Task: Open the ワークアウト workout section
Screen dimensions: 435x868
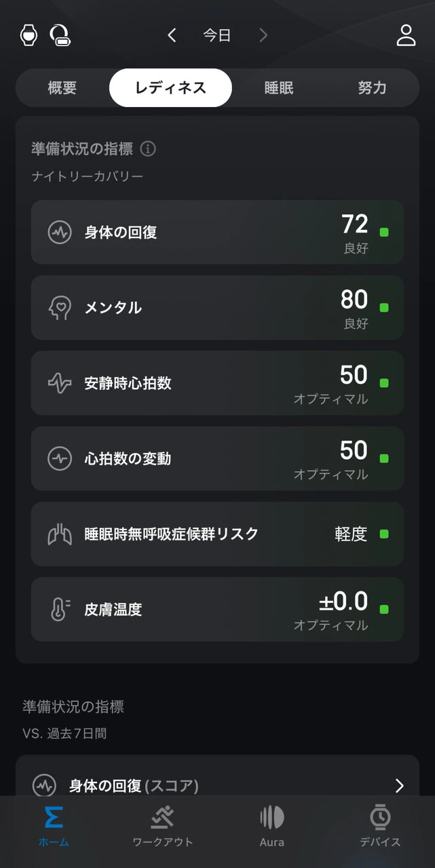Action: pos(162,827)
